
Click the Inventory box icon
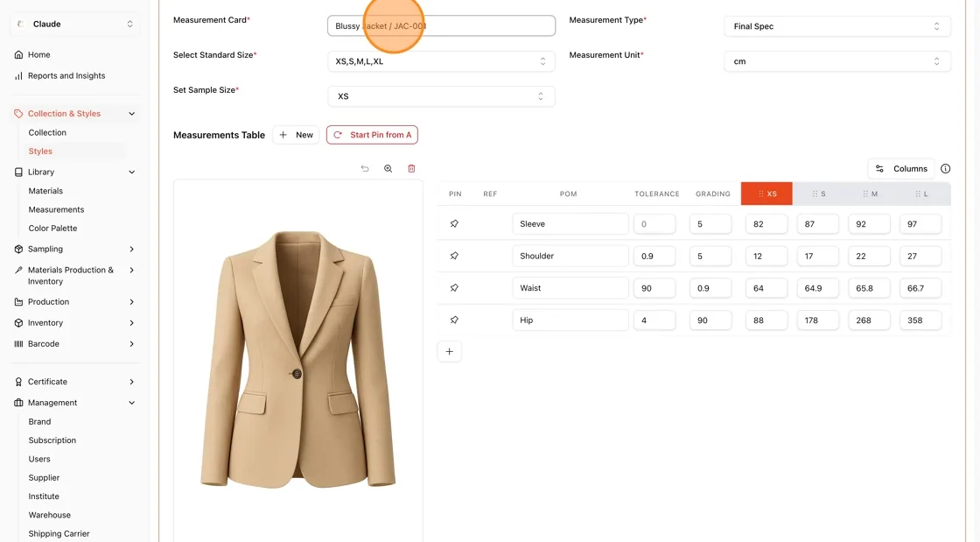[18, 323]
